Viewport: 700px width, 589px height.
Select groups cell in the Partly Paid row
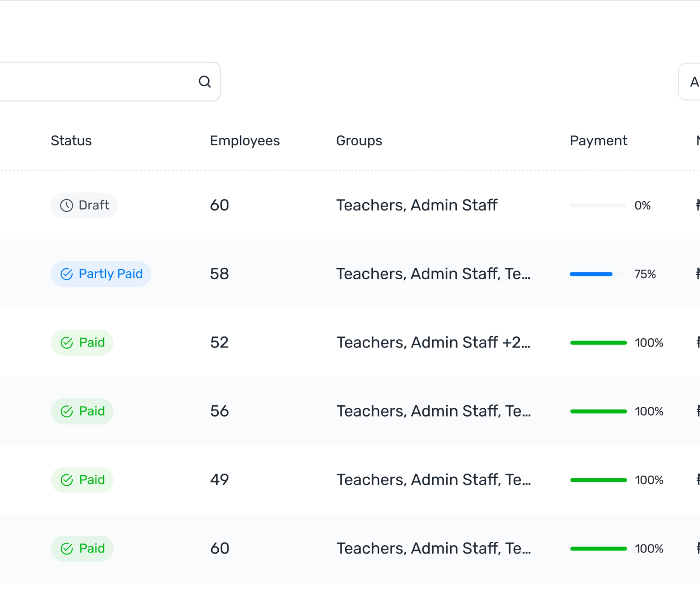pos(434,274)
